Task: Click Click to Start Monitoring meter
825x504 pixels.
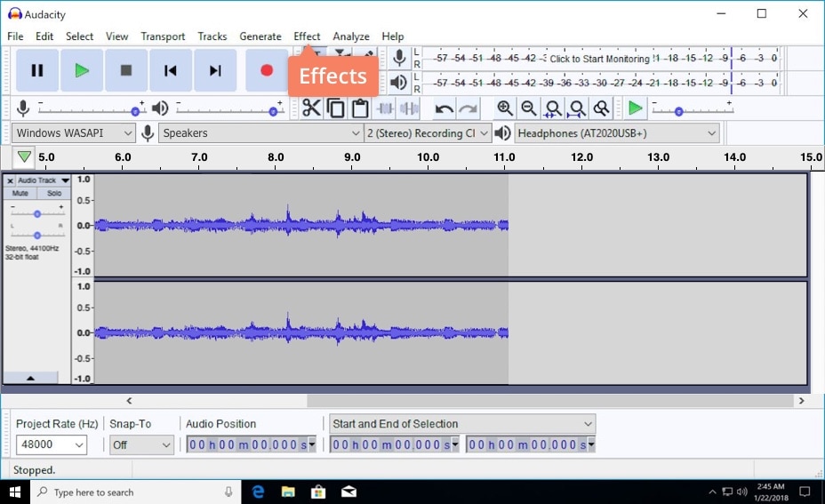Action: 600,59
